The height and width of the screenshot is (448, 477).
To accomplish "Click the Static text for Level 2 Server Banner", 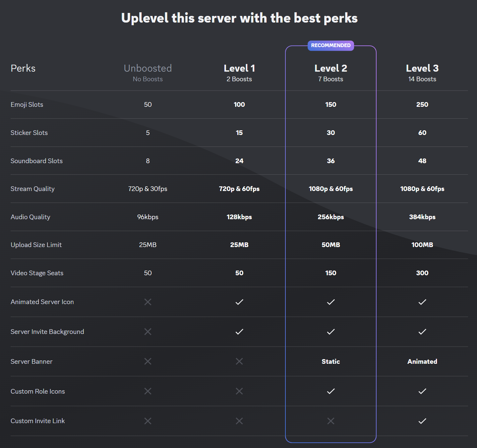I will coord(330,361).
